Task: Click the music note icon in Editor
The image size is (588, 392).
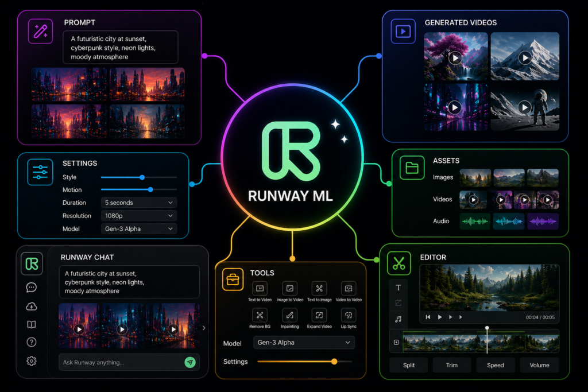Action: point(399,319)
